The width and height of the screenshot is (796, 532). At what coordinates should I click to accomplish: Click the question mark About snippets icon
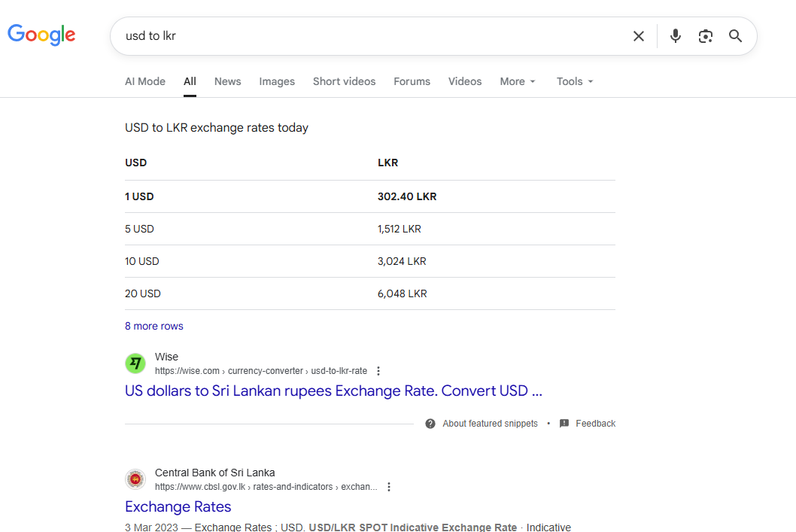click(x=430, y=424)
